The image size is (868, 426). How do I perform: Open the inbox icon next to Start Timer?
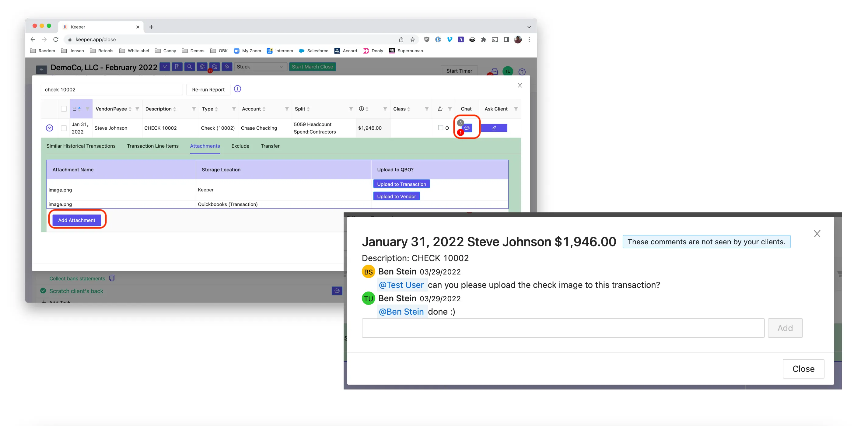click(x=494, y=72)
